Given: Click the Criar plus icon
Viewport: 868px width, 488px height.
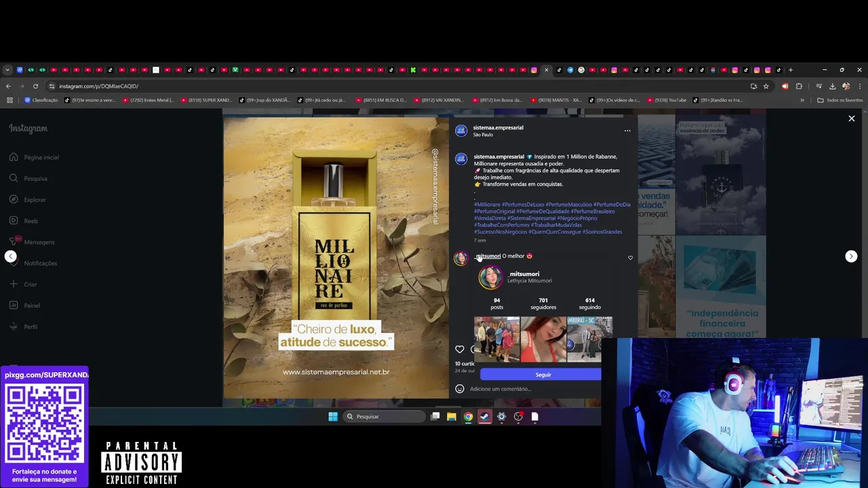Looking at the screenshot, I should click(14, 284).
